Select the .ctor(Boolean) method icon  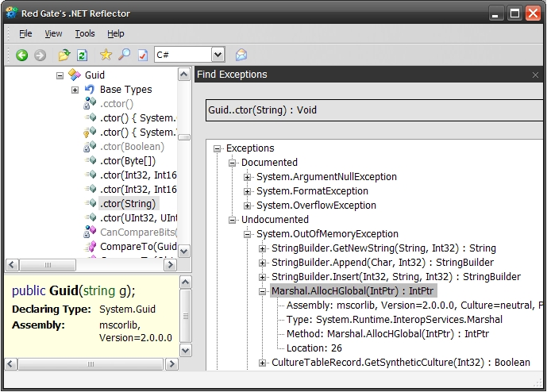90,147
